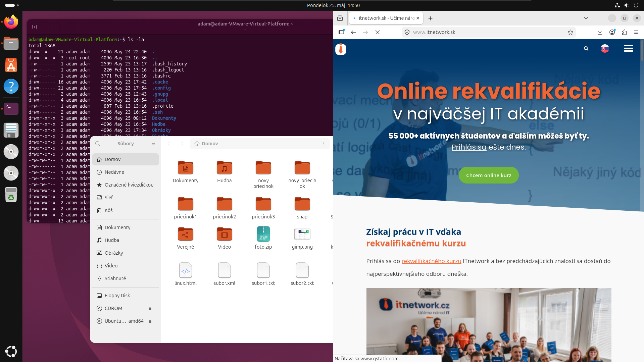Viewport: 644px width, 362px height.
Task: Open Stiahnuté in the Files sidebar
Action: click(x=126, y=278)
